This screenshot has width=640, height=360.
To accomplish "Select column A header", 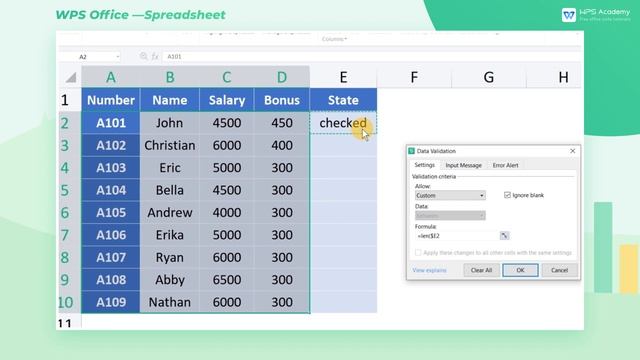I will (x=111, y=77).
